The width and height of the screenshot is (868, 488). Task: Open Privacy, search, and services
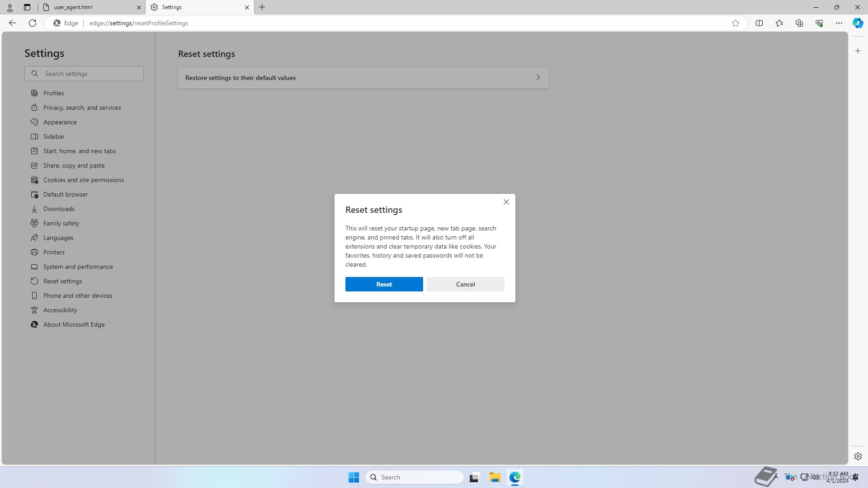[82, 107]
